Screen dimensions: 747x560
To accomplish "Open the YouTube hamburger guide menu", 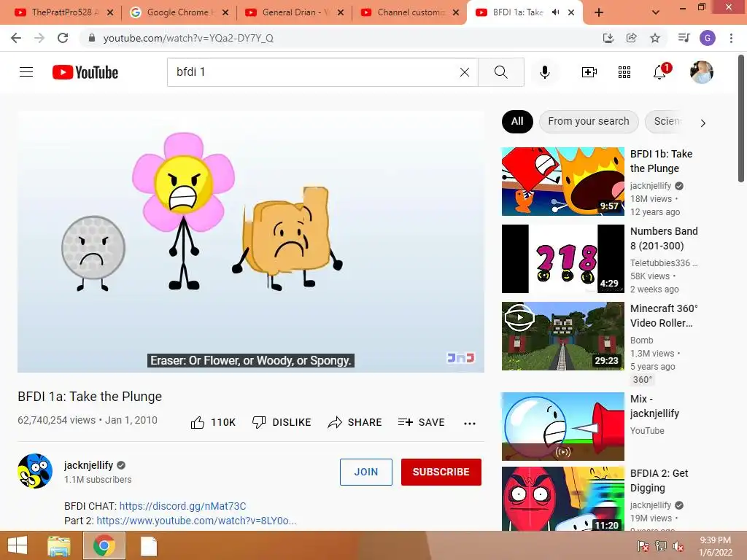I will click(x=26, y=72).
